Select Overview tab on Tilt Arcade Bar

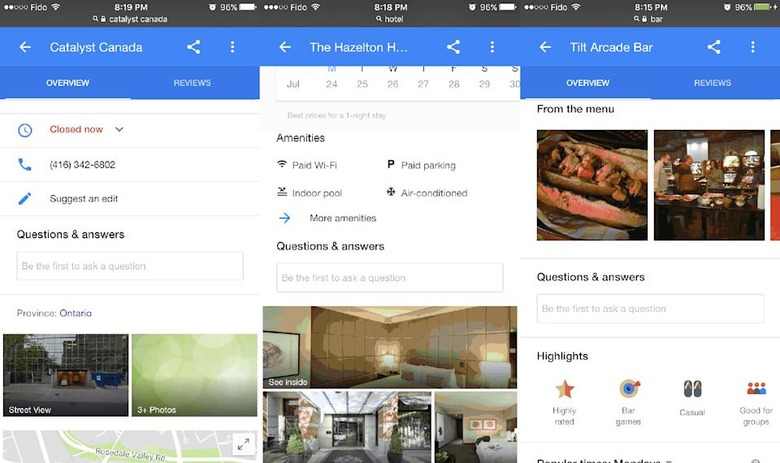tap(587, 83)
